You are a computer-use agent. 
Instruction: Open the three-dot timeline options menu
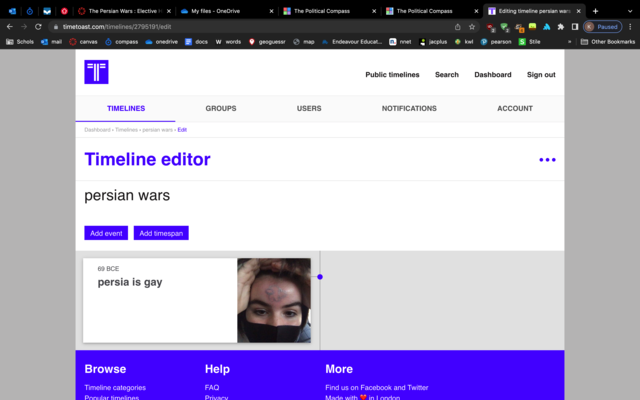pyautogui.click(x=547, y=160)
